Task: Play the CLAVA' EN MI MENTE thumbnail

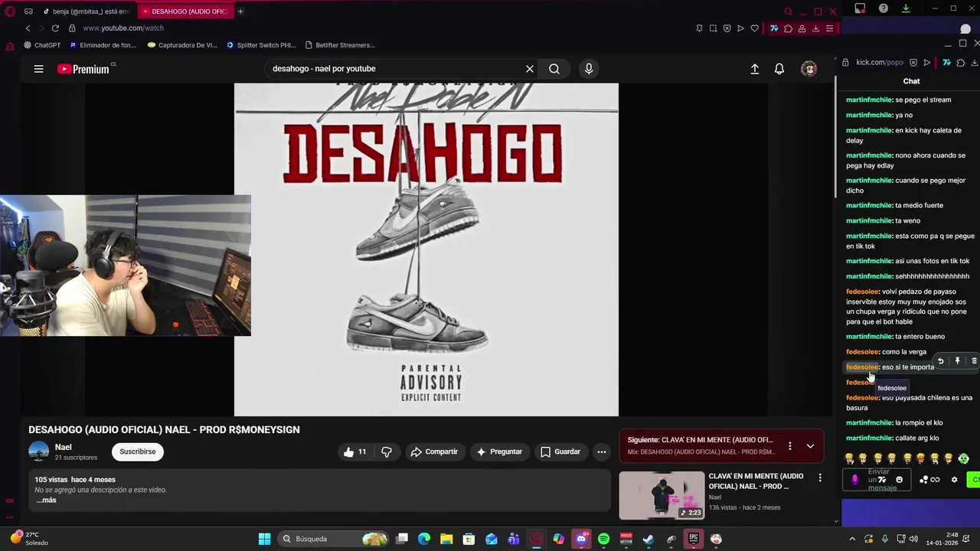Action: (661, 495)
